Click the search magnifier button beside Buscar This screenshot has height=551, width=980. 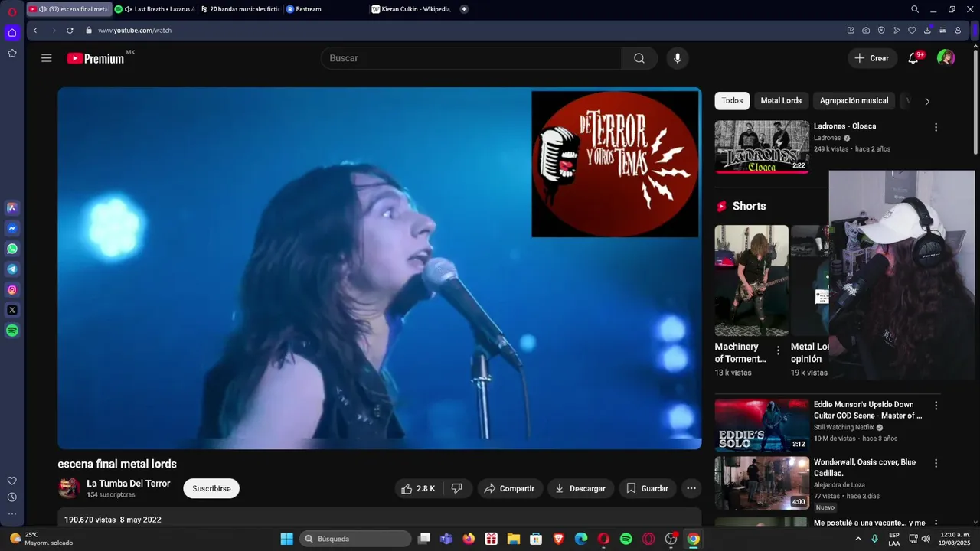pos(639,58)
